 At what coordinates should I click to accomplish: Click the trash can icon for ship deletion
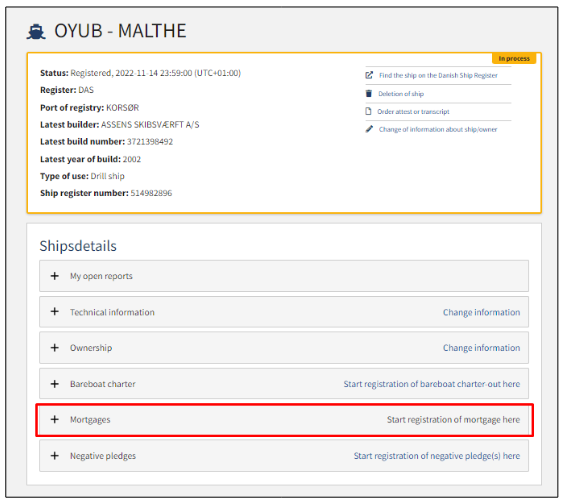tap(369, 93)
